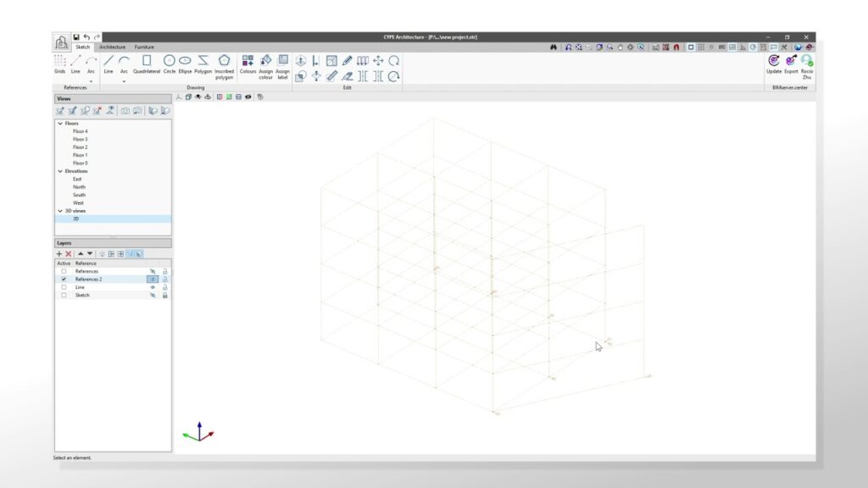Collapse the Floors tree group
The width and height of the screenshot is (868, 488).
[59, 124]
